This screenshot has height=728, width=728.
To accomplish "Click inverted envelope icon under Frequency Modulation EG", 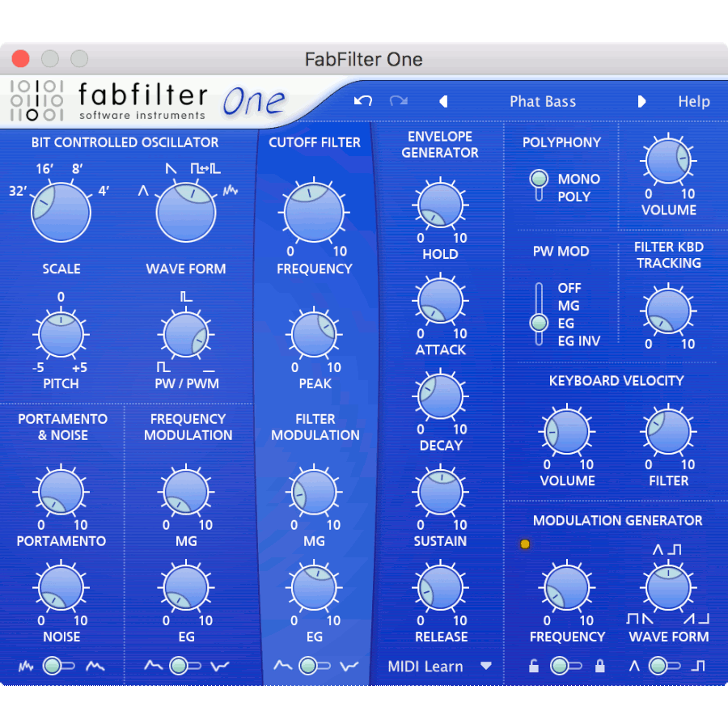I will coord(219,667).
